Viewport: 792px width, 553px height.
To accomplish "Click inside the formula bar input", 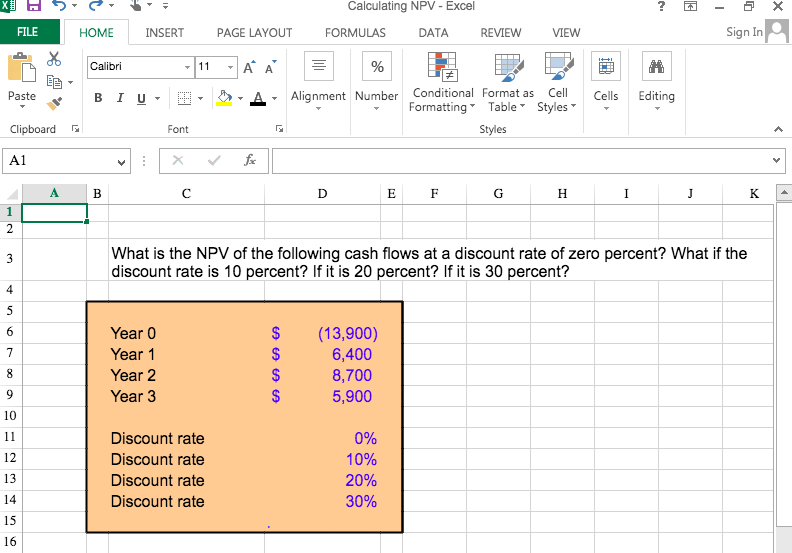I will click(x=521, y=161).
